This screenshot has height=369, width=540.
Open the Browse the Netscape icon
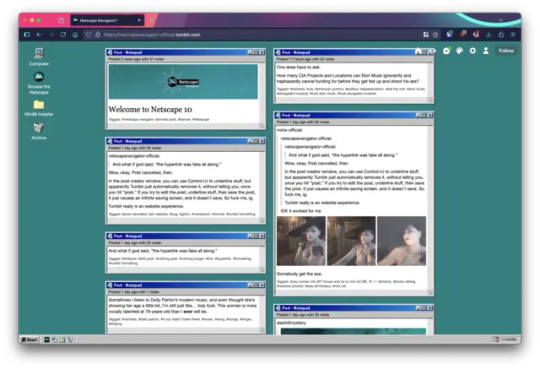click(x=39, y=83)
